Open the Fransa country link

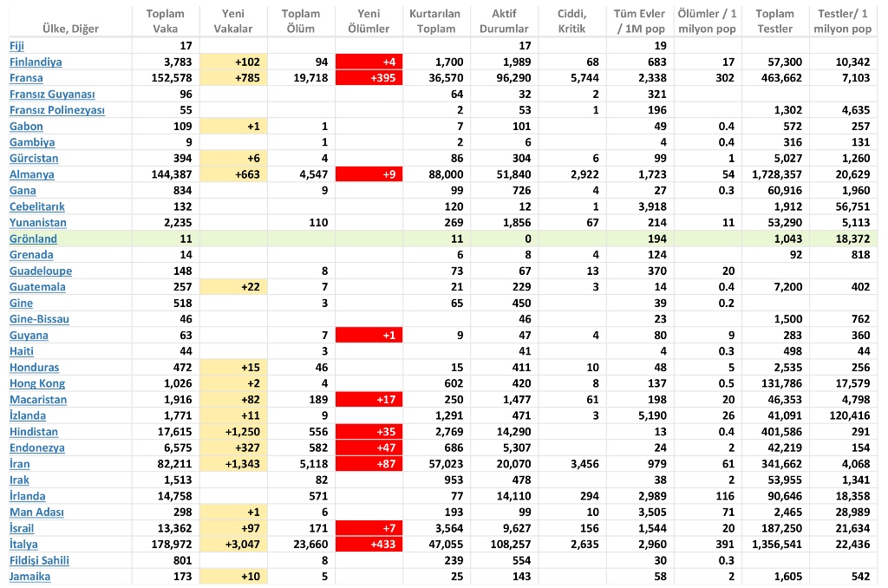pyautogui.click(x=26, y=77)
